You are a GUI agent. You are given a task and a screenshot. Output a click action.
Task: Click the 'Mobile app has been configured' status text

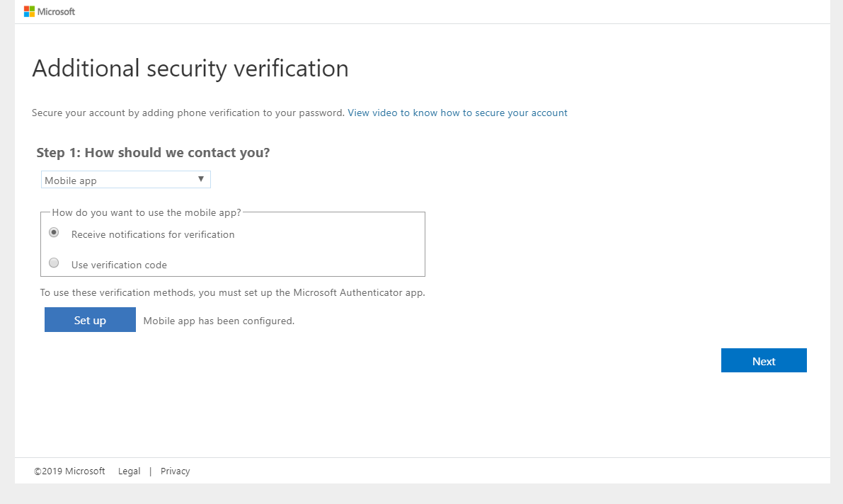point(219,321)
